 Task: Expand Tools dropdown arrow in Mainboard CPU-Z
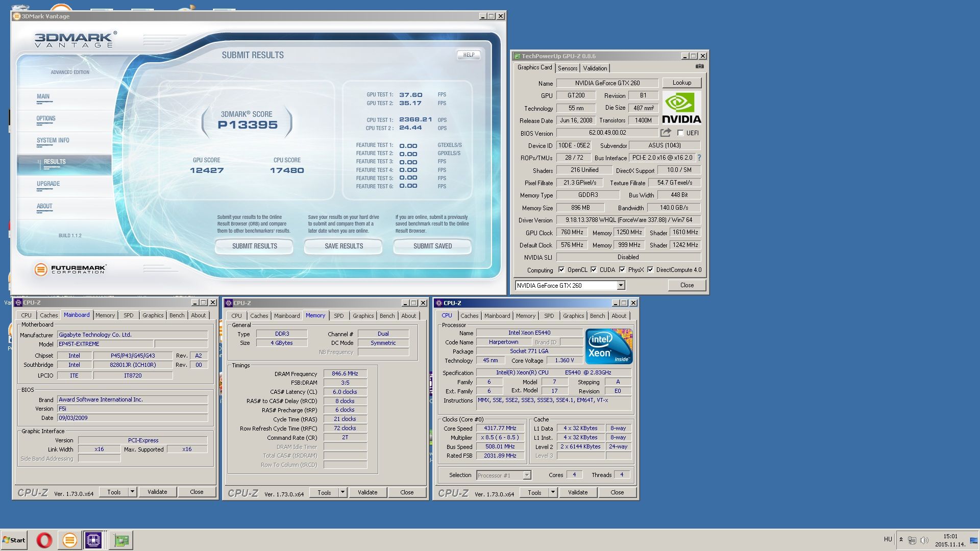(x=132, y=492)
